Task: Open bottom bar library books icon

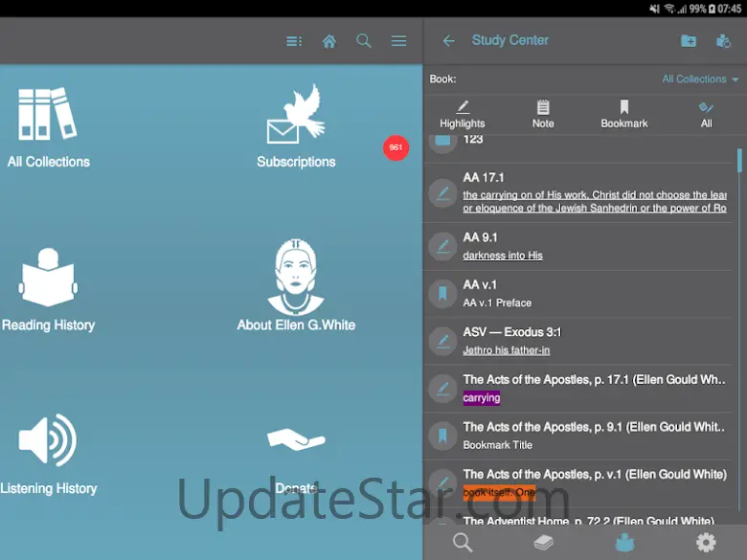Action: (543, 543)
